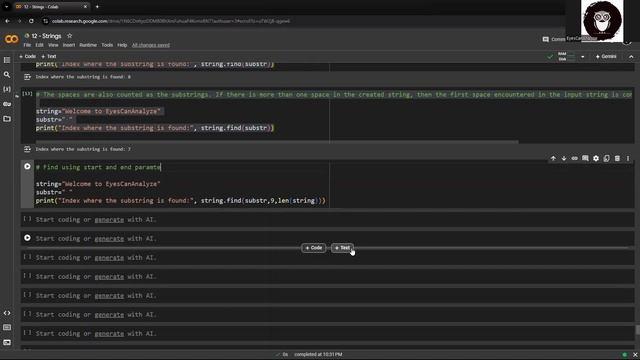Open more cell actions three-dot menu

(x=628, y=158)
